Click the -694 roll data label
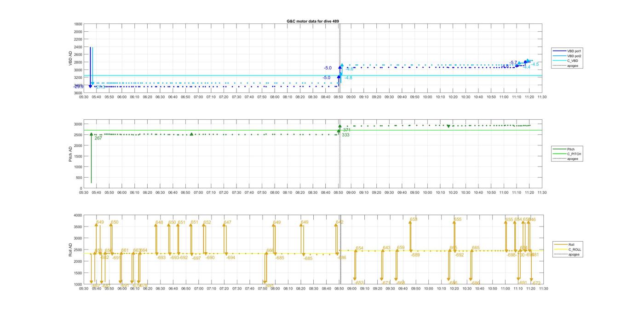This screenshot has height=319, width=644. click(x=230, y=258)
